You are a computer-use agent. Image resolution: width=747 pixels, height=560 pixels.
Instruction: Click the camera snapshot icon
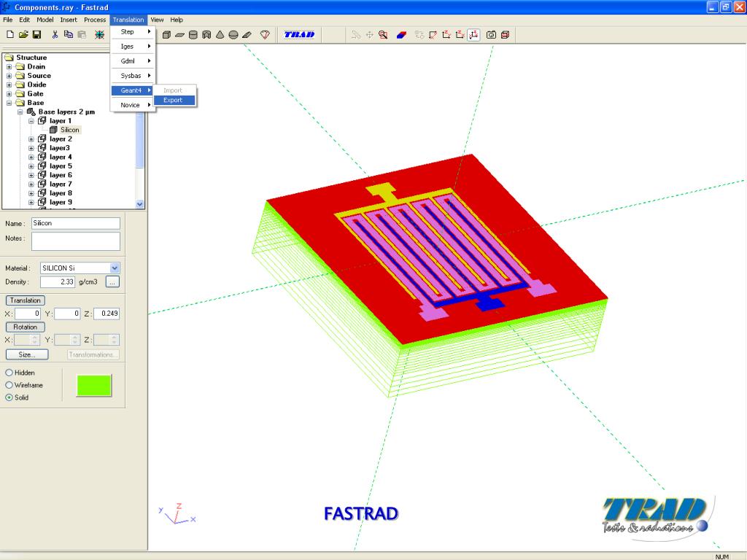(491, 34)
